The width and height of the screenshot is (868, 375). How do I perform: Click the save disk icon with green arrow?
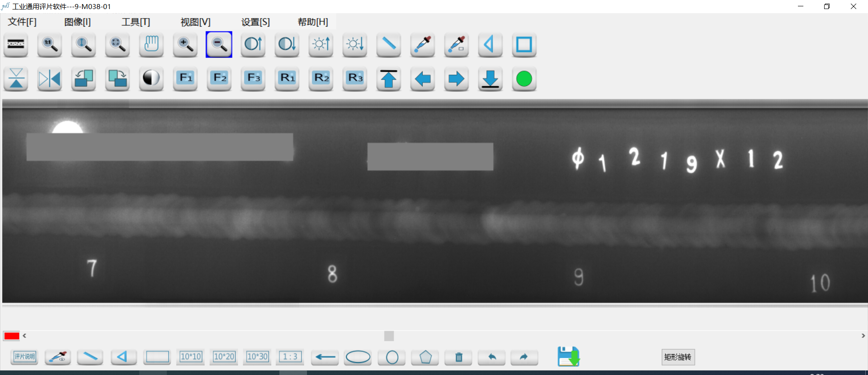tap(568, 356)
